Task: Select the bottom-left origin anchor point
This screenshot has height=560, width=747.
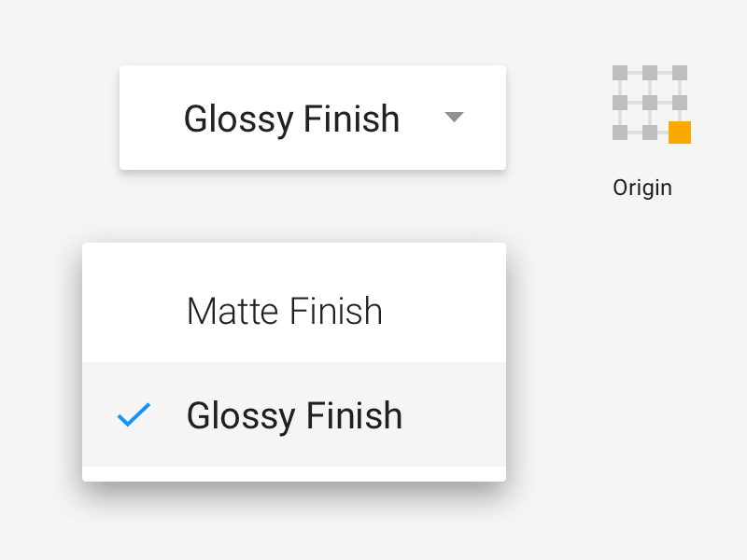Action: [618, 133]
